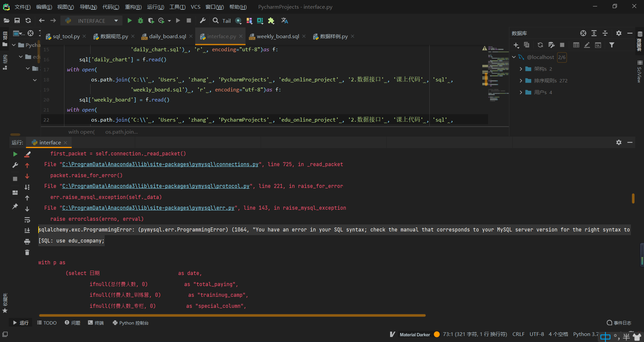
Task: Close the interface run tab
Action: 65,143
